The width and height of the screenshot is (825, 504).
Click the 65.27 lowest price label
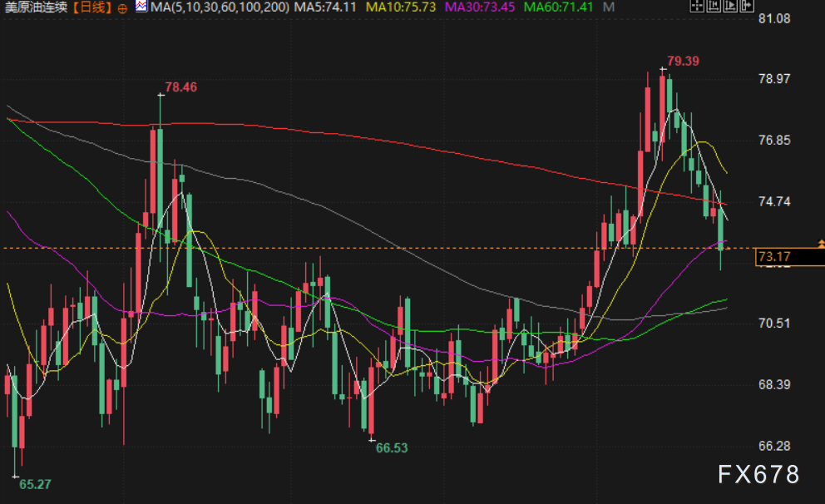point(35,483)
